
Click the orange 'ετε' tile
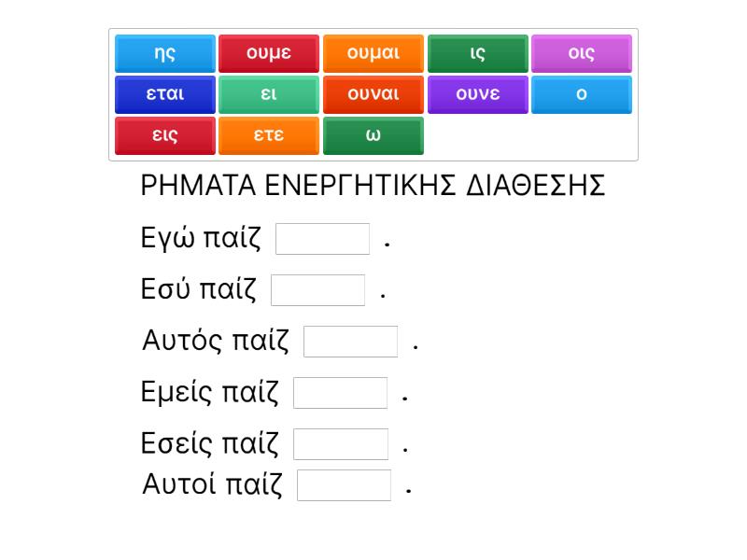point(269,135)
